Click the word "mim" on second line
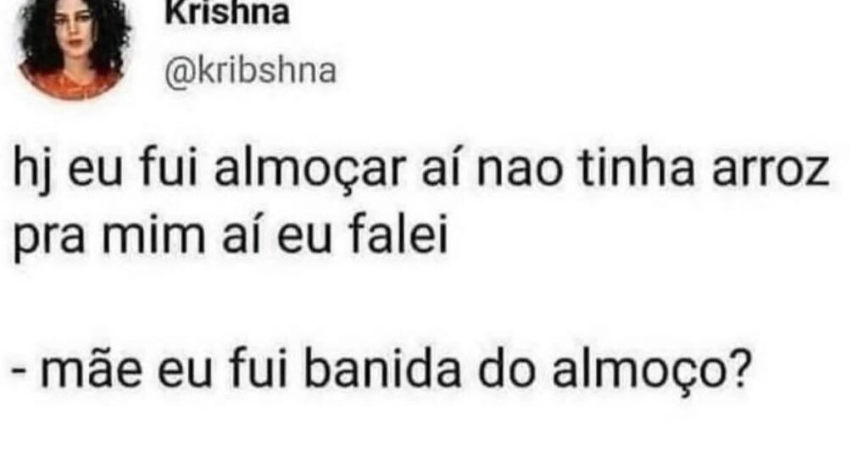 pos(153,236)
